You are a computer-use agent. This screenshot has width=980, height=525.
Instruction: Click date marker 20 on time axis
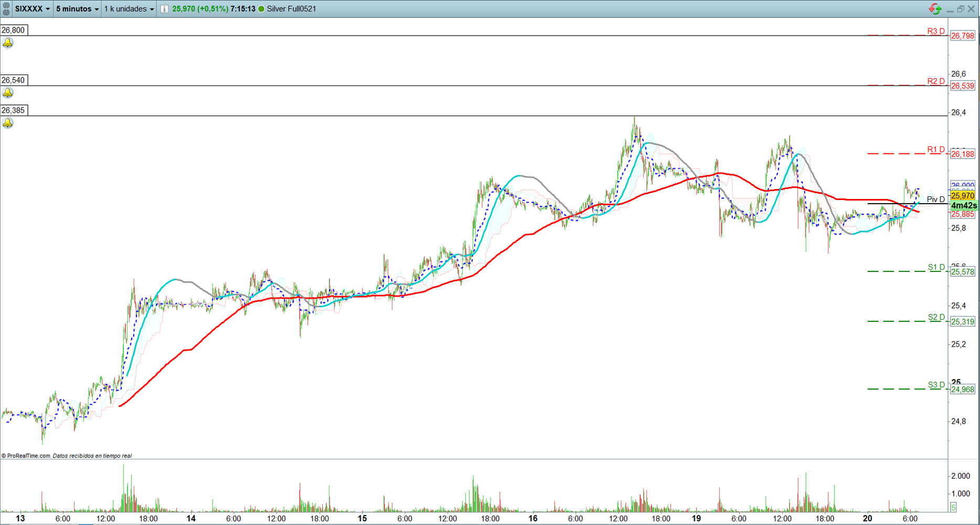pyautogui.click(x=868, y=518)
